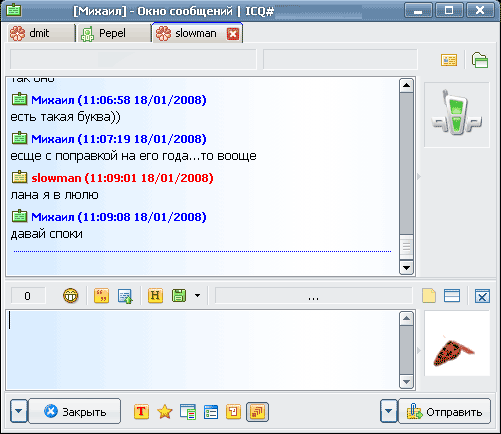Click the chat history scrollbar down arrow
This screenshot has height=434, width=501.
pos(406,268)
